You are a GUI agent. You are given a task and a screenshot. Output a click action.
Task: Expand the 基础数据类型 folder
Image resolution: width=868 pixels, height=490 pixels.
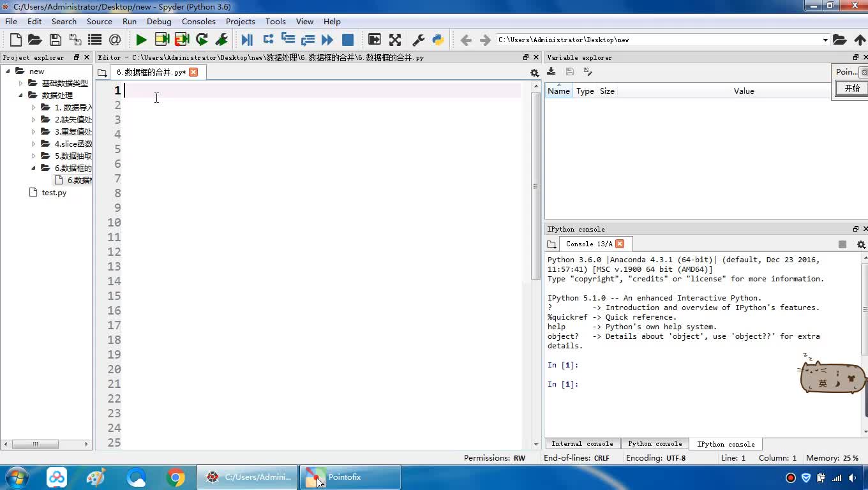(x=20, y=83)
